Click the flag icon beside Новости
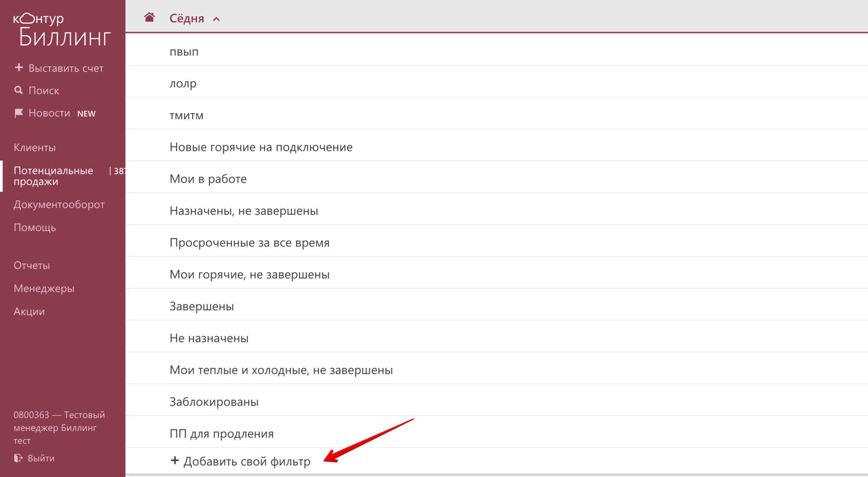This screenshot has width=868, height=477. coord(18,113)
